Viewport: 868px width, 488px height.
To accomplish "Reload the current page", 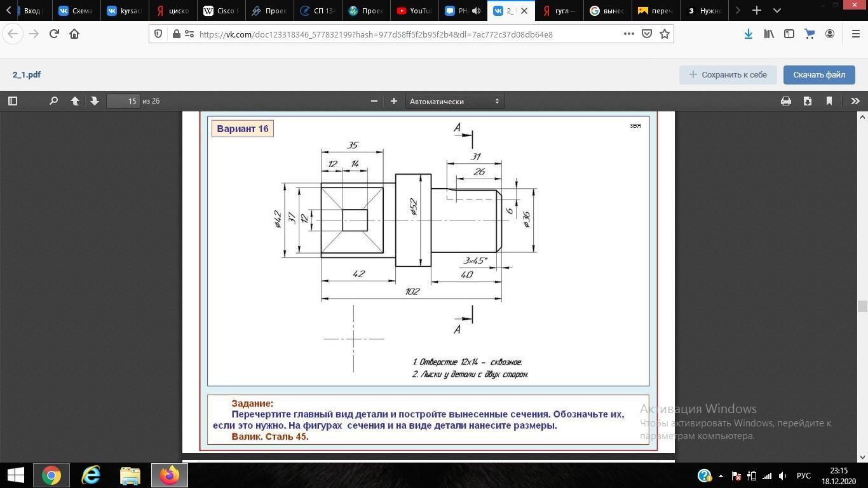I will pyautogui.click(x=54, y=34).
